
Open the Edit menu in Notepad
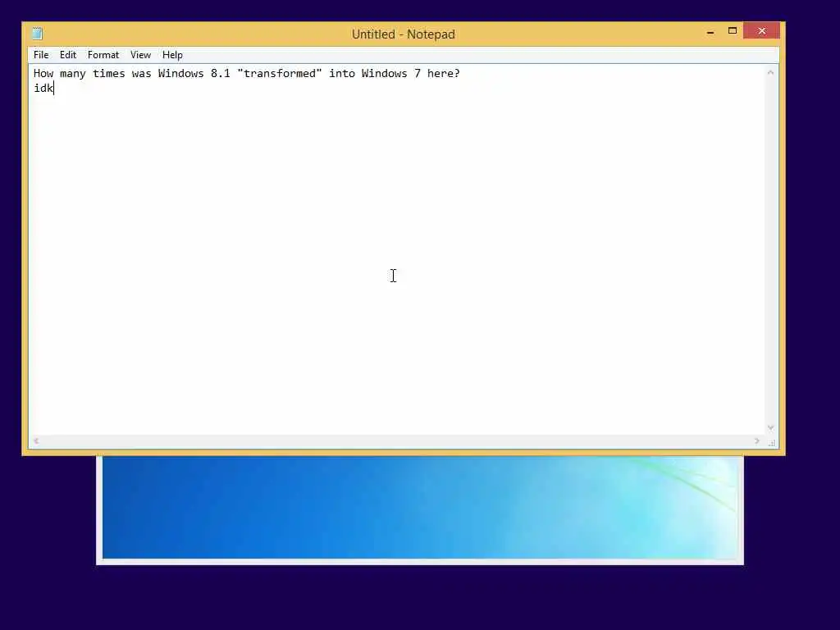coord(67,55)
